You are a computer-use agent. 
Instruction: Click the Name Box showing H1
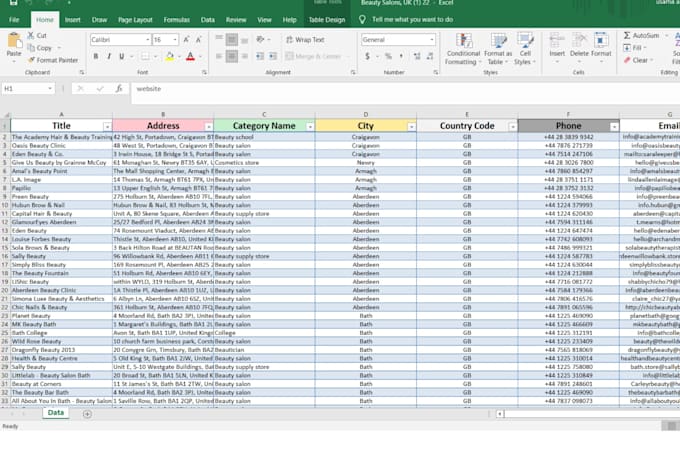coord(28,88)
